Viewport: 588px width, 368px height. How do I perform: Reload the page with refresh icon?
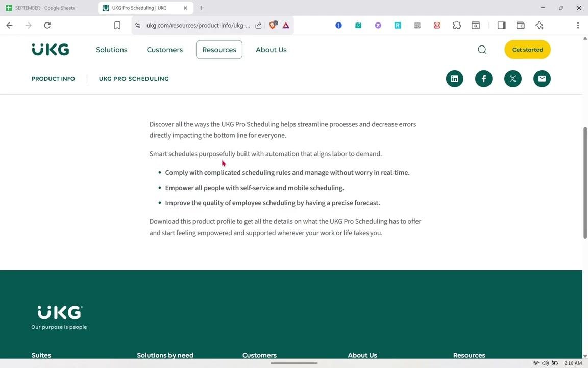47,25
